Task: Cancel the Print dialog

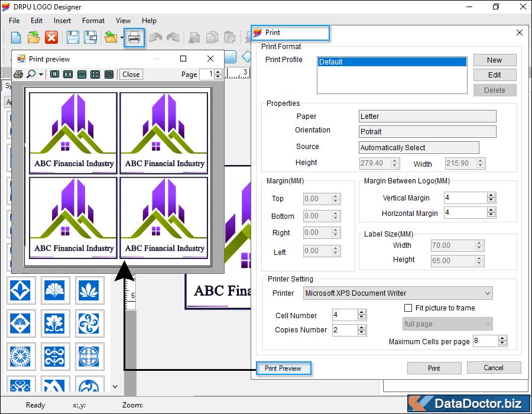Action: 494,368
